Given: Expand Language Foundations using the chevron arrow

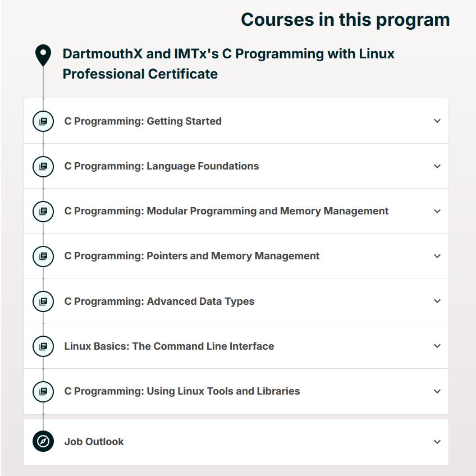Looking at the screenshot, I should pos(437,166).
